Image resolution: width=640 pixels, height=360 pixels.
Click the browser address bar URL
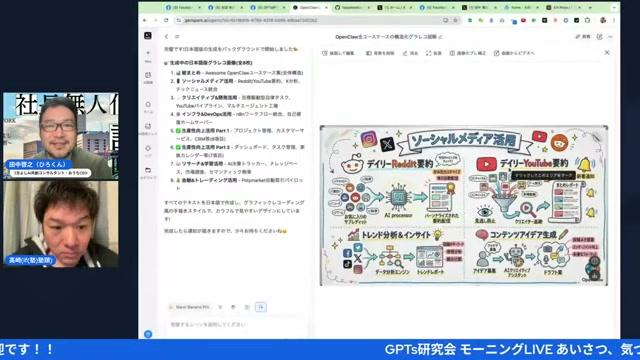click(251, 20)
